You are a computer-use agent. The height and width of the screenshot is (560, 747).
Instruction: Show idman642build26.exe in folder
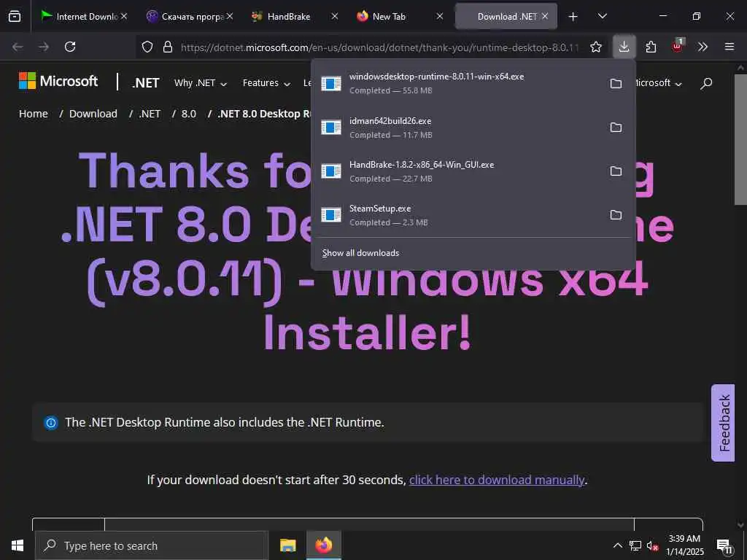coord(616,127)
